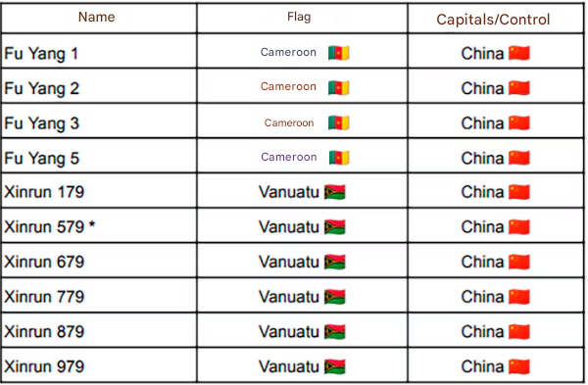Click the China flag icon in Xinrun 979 row

pyautogui.click(x=519, y=366)
